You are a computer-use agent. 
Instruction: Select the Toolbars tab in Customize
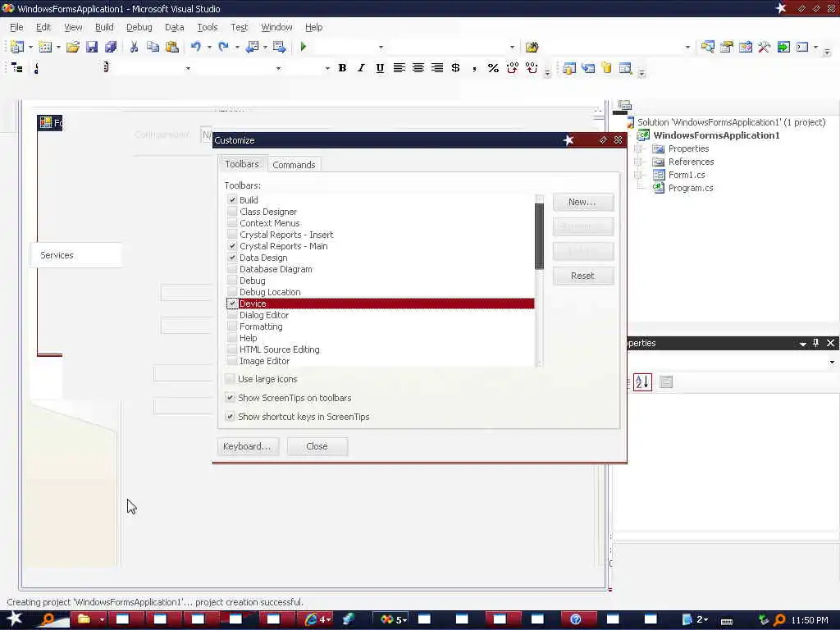click(242, 164)
